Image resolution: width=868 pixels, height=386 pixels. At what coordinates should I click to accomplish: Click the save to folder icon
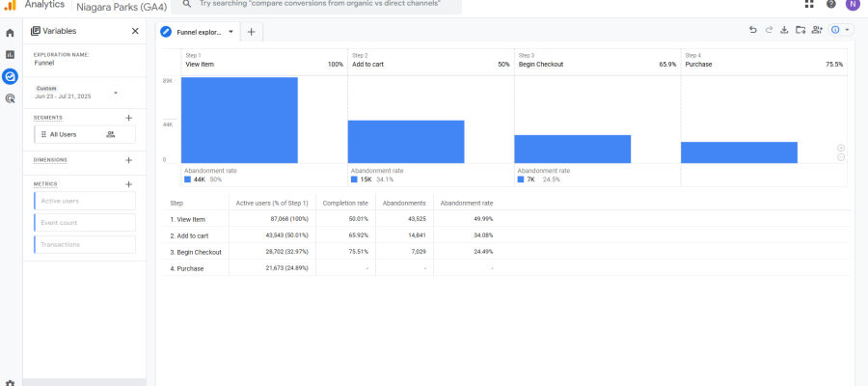pos(800,30)
